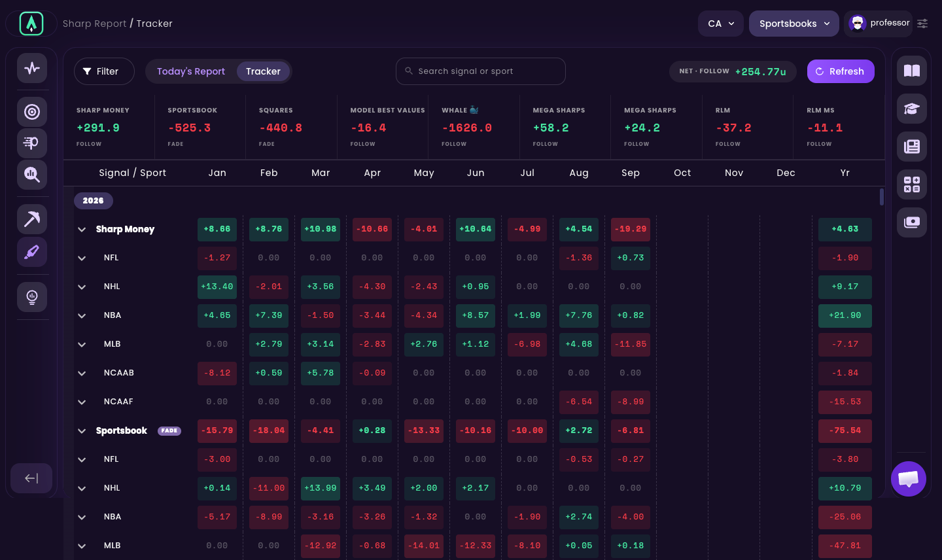The width and height of the screenshot is (942, 560).
Task: Select the speeding target icon in left sidebar
Action: (x=32, y=143)
